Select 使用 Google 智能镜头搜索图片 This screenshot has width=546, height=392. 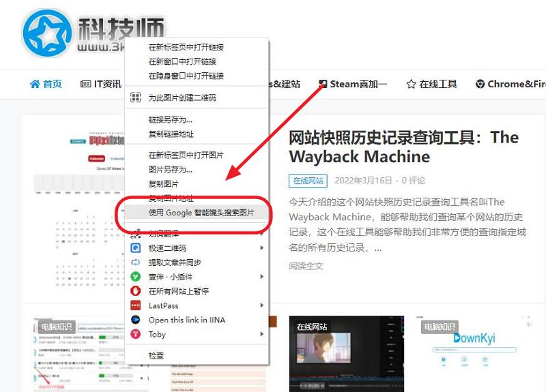coord(197,213)
